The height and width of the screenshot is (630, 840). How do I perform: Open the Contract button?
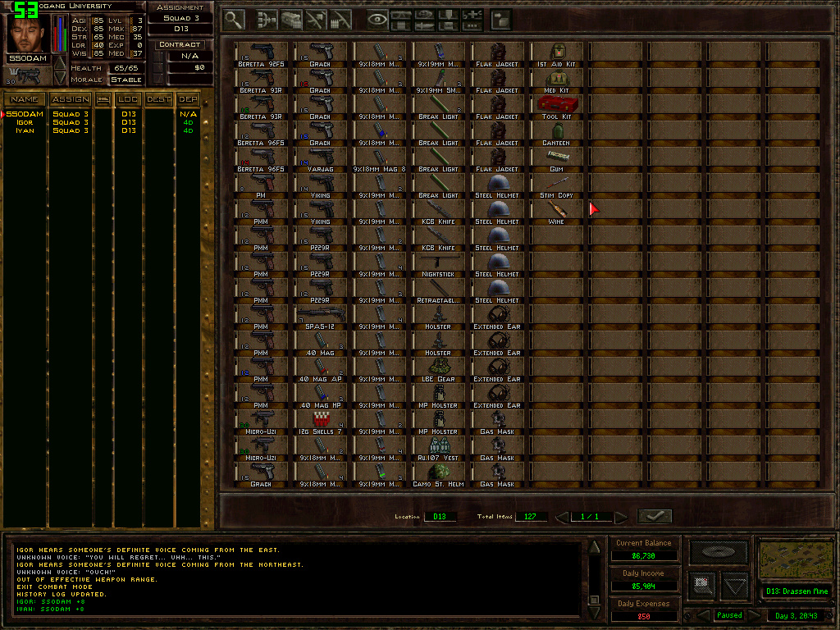[180, 44]
